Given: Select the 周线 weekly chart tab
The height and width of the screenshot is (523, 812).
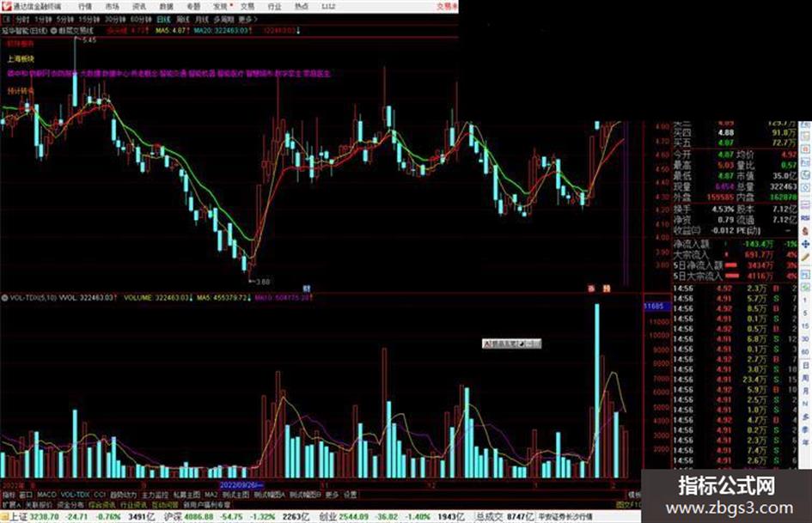Looking at the screenshot, I should point(183,20).
